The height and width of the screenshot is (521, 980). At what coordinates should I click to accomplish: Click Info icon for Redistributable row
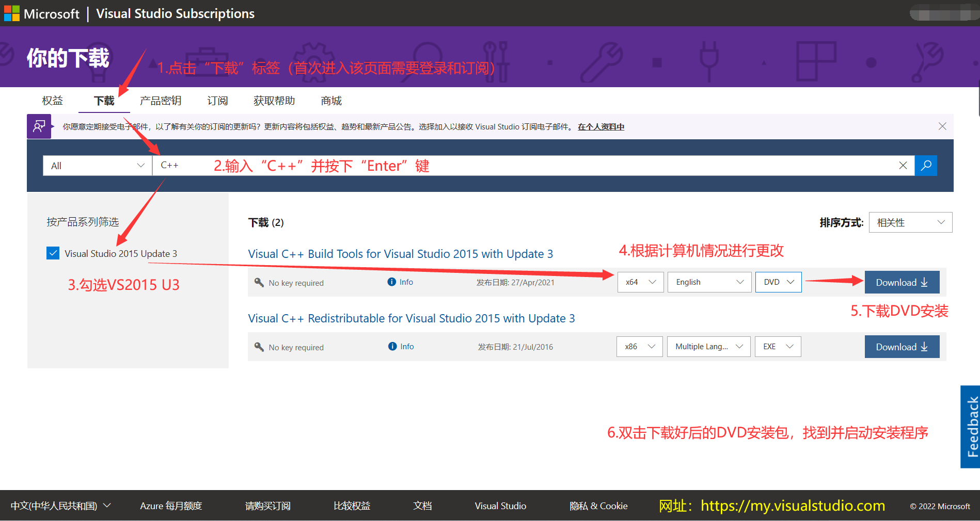[392, 346]
